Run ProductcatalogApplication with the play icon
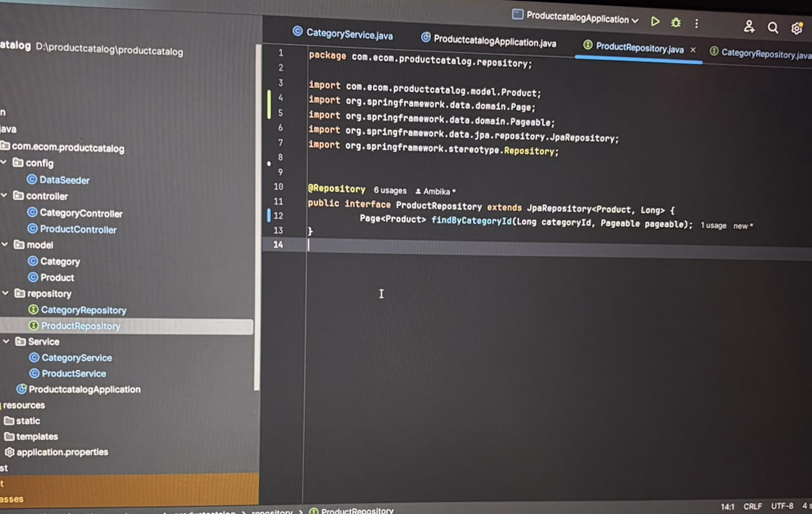812x514 pixels. coord(655,21)
